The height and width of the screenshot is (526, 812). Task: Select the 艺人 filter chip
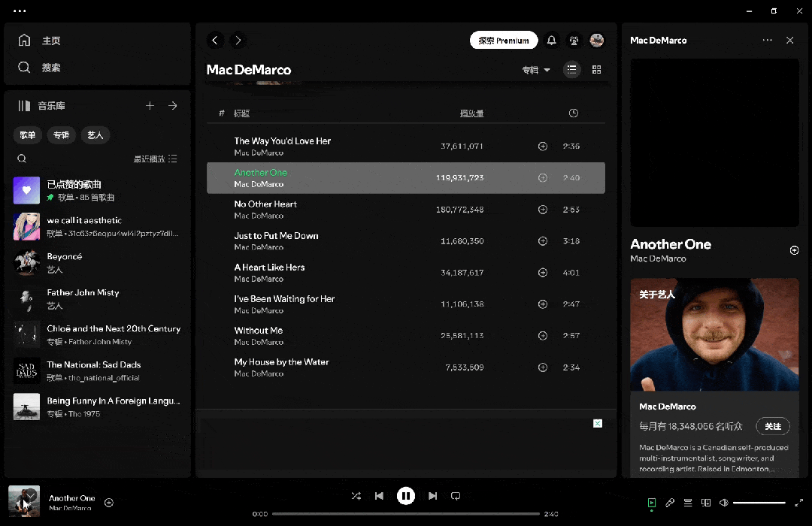95,135
